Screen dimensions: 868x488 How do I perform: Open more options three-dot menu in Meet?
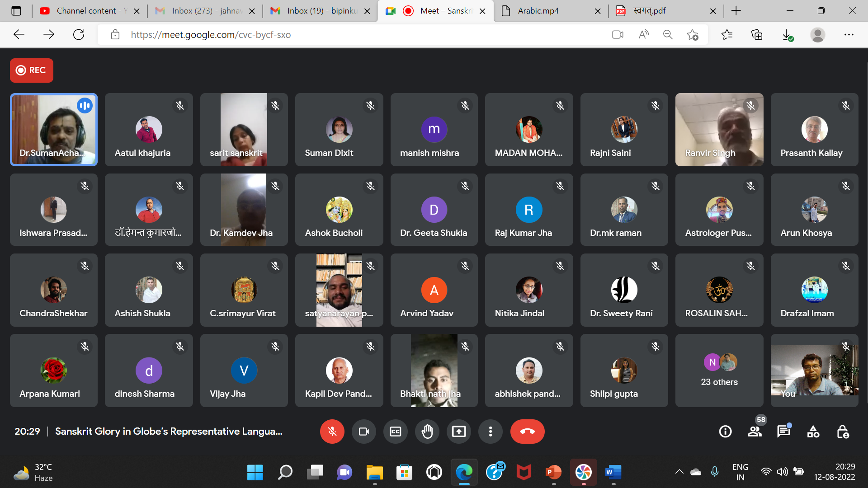pos(490,432)
